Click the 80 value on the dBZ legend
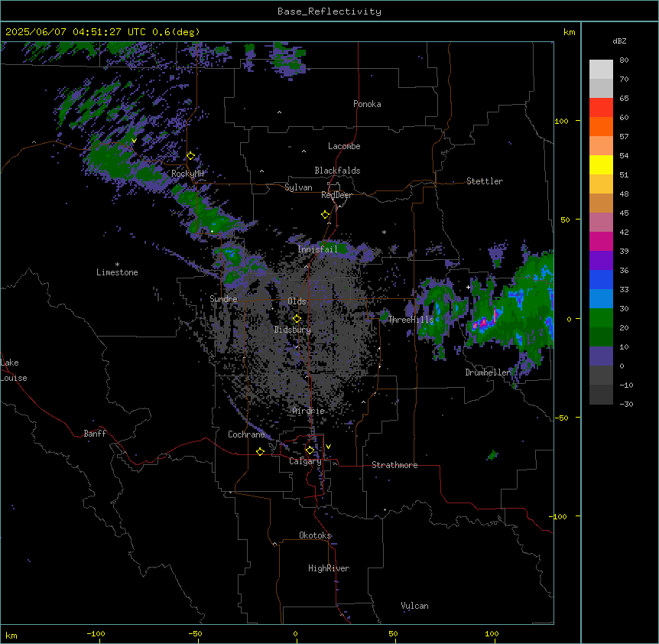This screenshot has height=644, width=659. coord(624,60)
